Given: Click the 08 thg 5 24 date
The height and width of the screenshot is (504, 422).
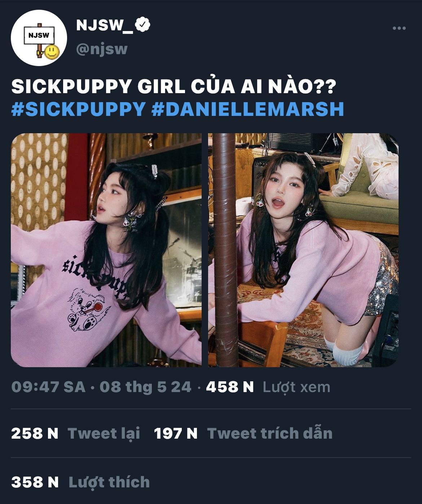Looking at the screenshot, I should 145,387.
